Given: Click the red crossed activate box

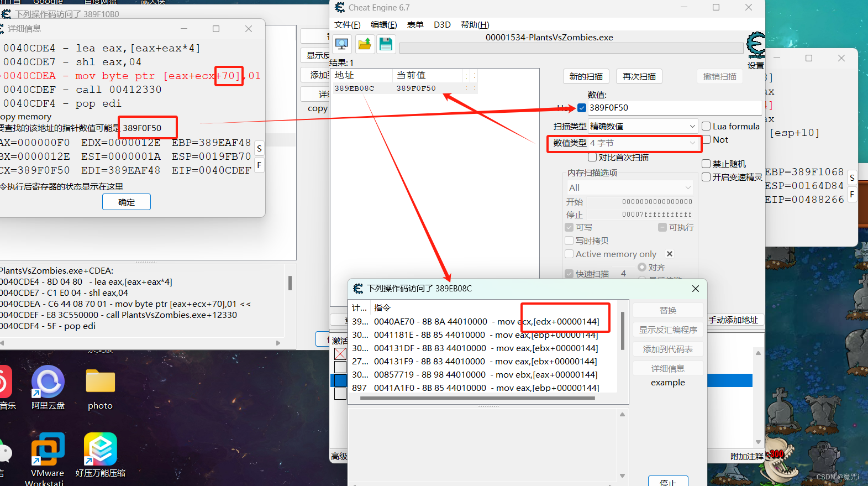Looking at the screenshot, I should pos(340,354).
